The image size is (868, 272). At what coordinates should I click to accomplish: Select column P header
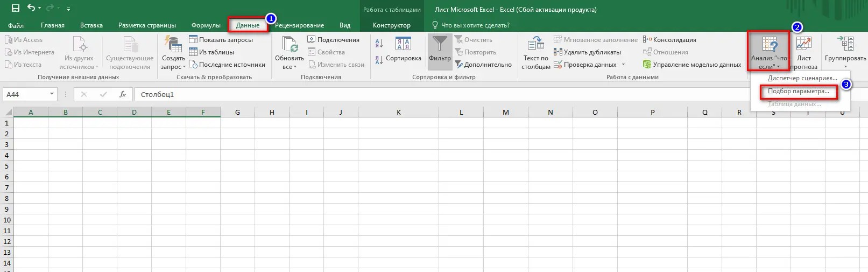(653, 112)
